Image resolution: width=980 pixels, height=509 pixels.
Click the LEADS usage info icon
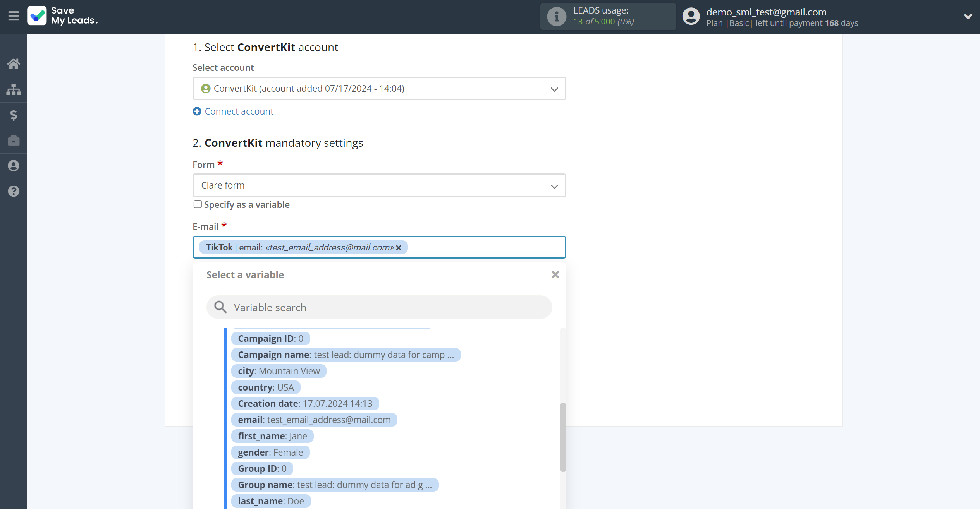point(557,17)
